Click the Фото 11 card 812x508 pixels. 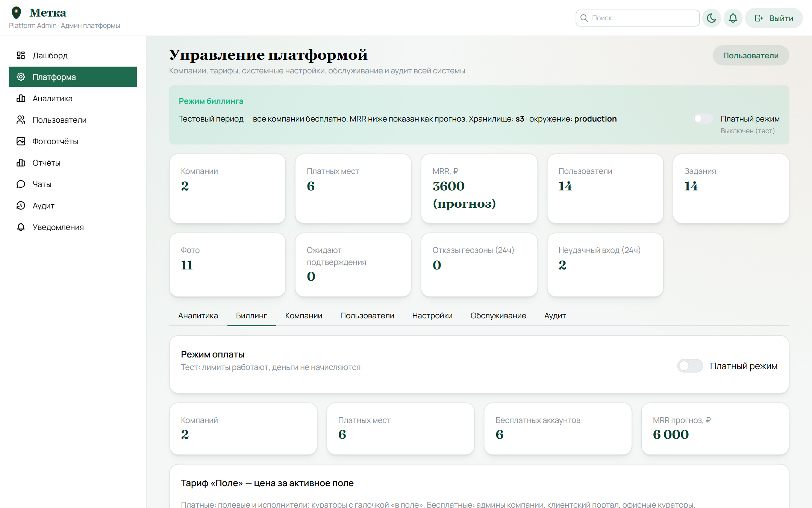click(227, 265)
